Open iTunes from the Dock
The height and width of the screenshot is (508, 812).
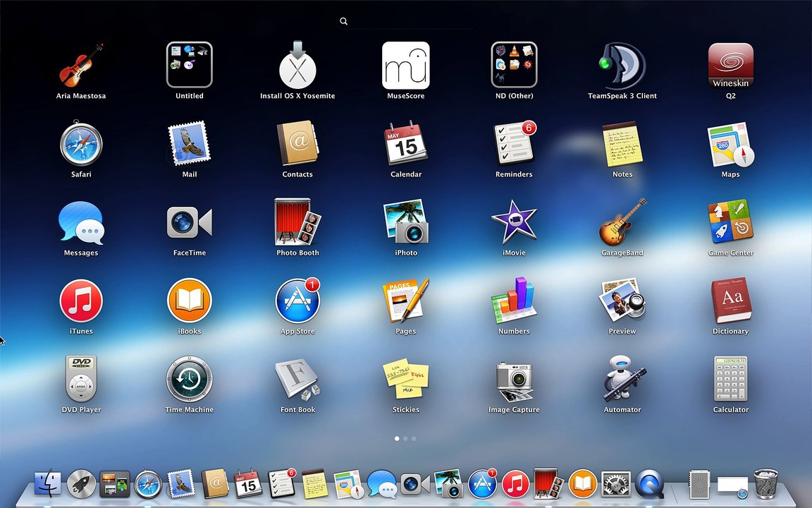tap(515, 484)
